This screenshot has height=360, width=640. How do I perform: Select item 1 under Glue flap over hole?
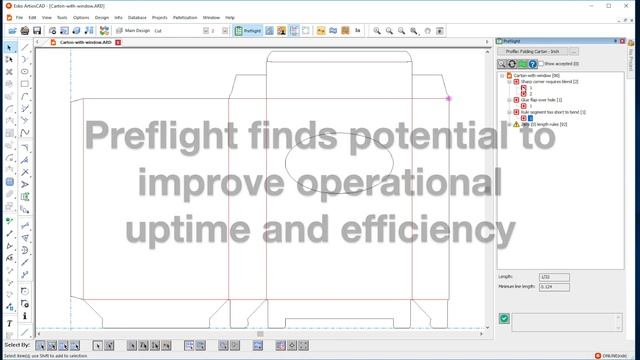pos(531,106)
